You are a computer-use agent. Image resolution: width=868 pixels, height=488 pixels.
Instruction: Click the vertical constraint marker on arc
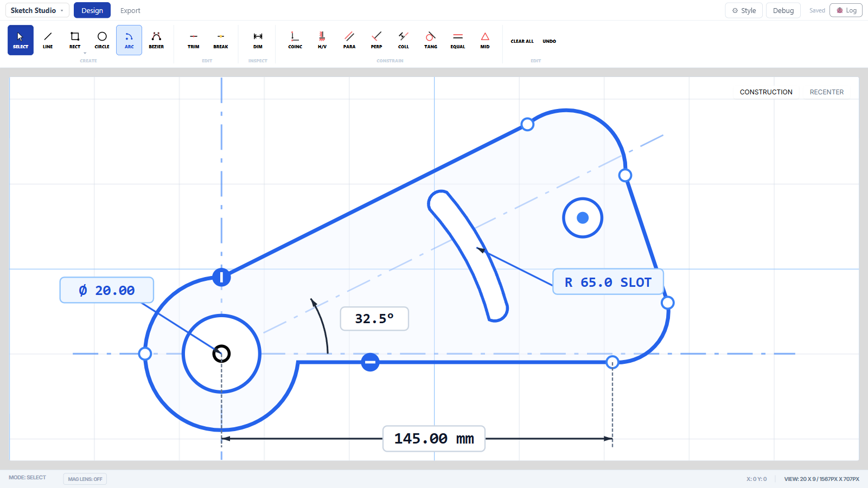221,277
